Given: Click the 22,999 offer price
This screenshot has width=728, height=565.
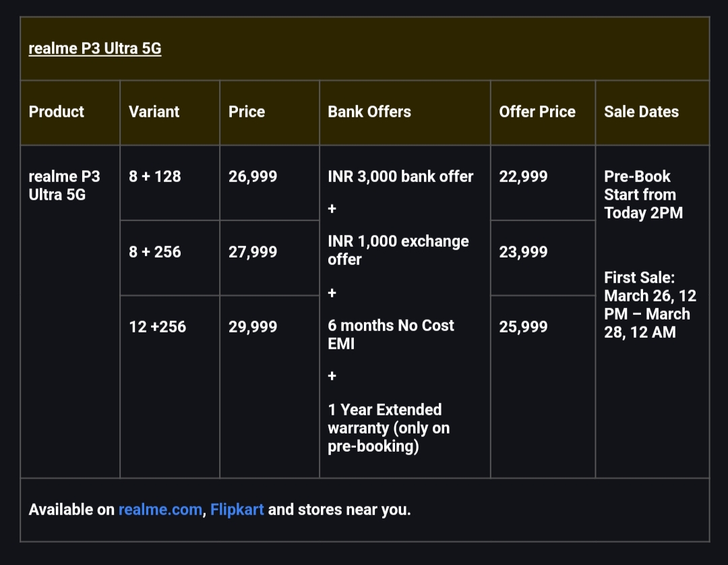Looking at the screenshot, I should point(523,177).
